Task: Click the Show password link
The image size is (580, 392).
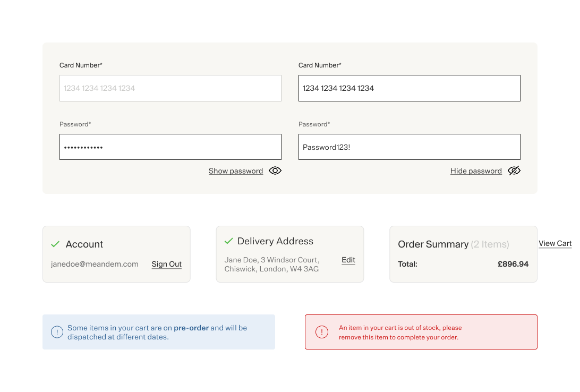Action: point(236,171)
